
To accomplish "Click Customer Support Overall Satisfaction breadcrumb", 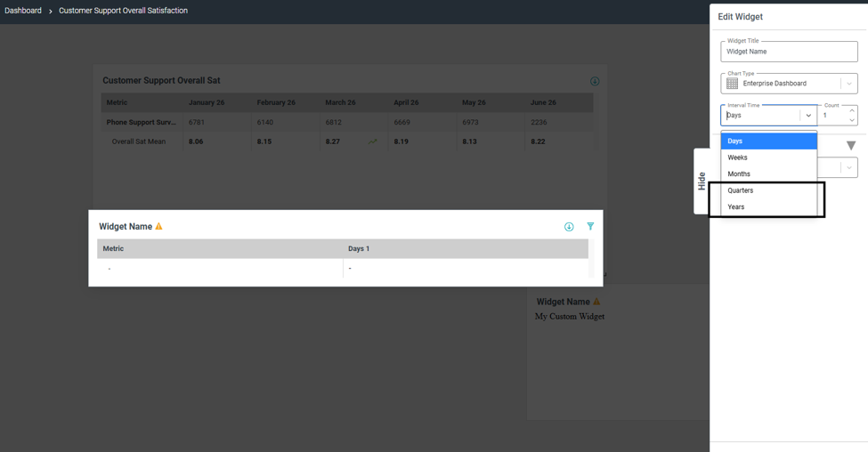I will pos(124,11).
